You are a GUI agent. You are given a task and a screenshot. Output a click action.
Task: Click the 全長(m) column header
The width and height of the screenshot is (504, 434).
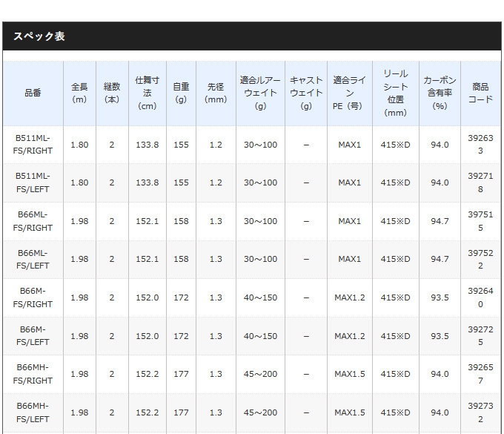79,93
